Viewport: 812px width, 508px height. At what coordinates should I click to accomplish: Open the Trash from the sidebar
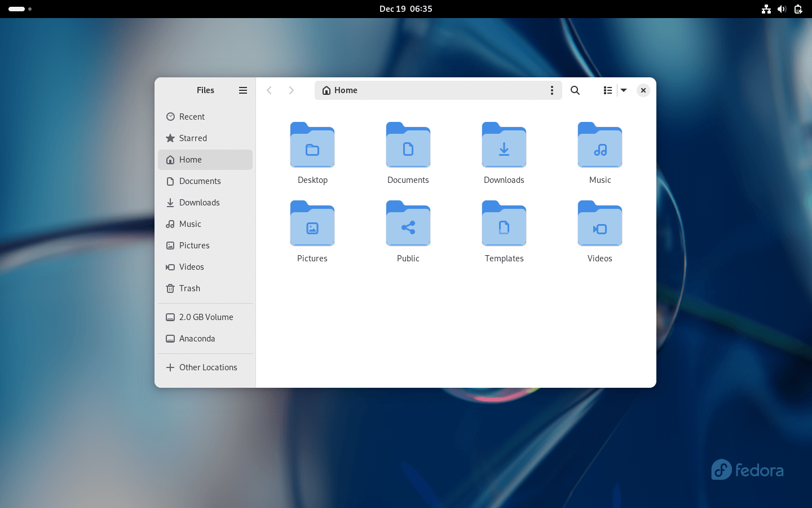(189, 288)
